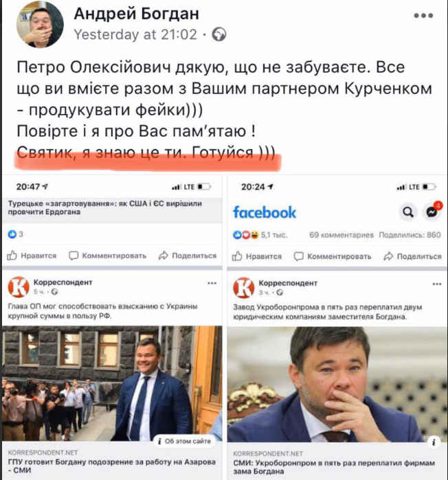Click the facebook logo in right screenshot

(265, 212)
